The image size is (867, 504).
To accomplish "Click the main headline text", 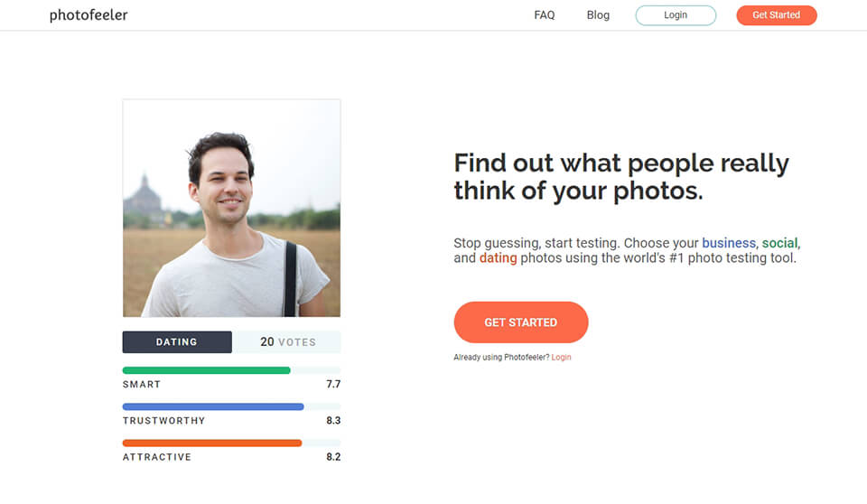I will [x=621, y=177].
